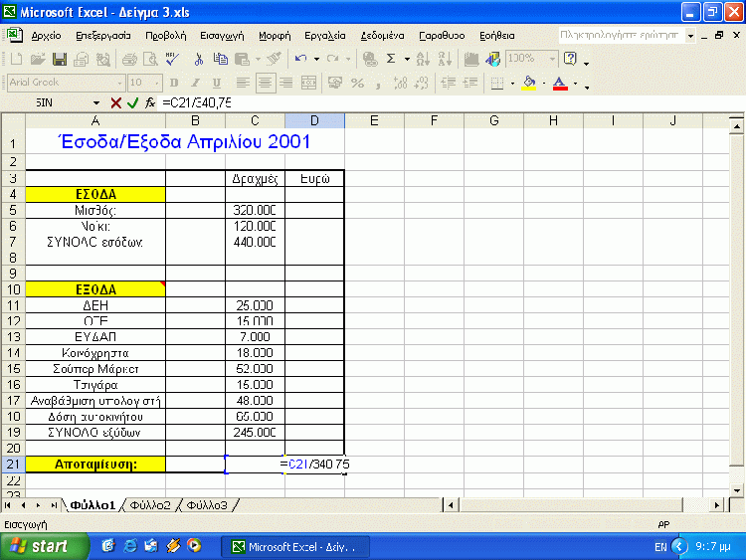Click the Format Painter brush icon
Screen dimensions: 746x560
(x=275, y=59)
